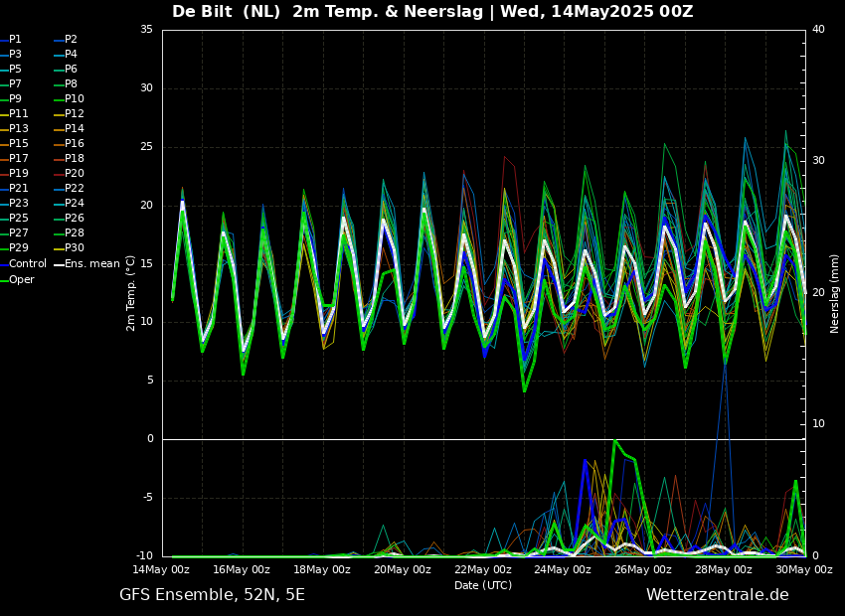Select the P22 legend entry
The image size is (845, 616).
click(74, 189)
